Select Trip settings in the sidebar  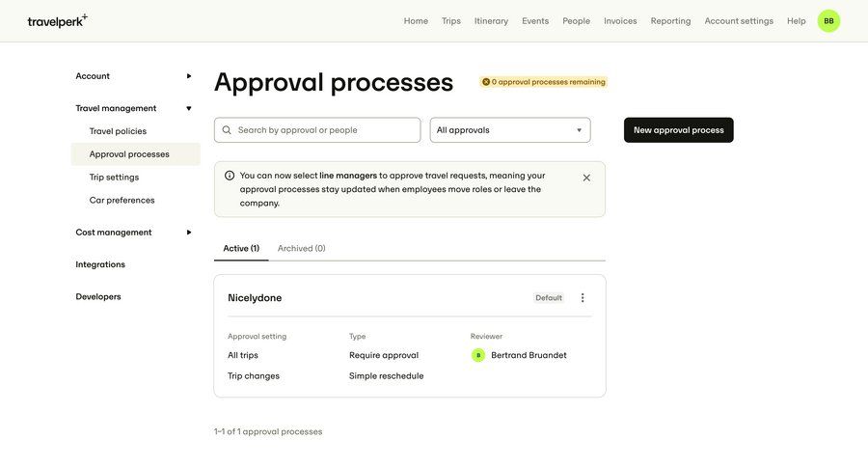click(114, 178)
